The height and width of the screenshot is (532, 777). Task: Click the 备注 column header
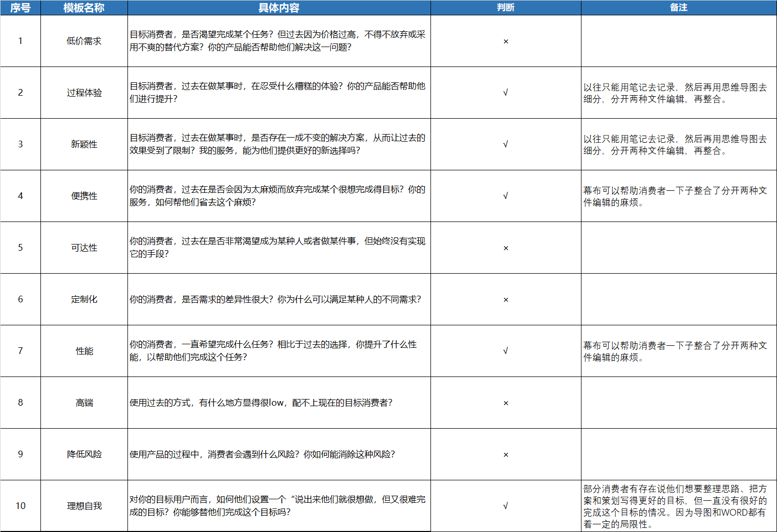pos(679,8)
